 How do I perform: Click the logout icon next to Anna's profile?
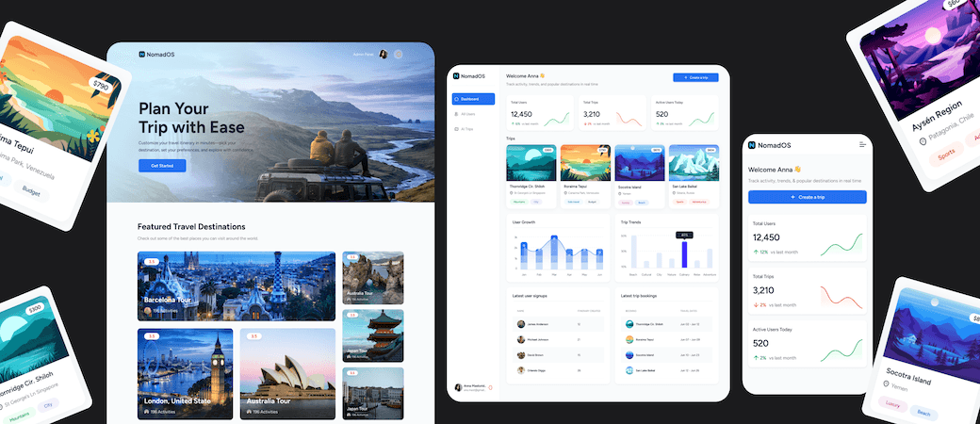click(x=491, y=388)
